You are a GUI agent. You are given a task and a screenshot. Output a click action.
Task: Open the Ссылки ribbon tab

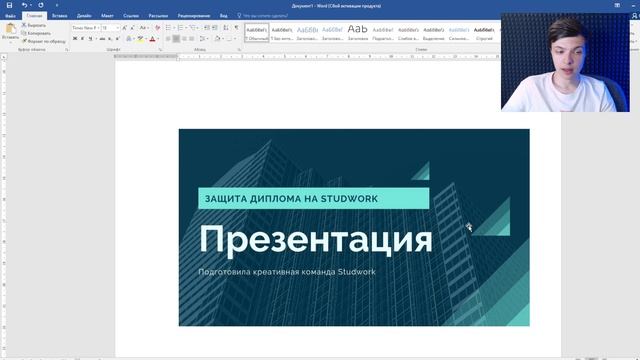131,16
